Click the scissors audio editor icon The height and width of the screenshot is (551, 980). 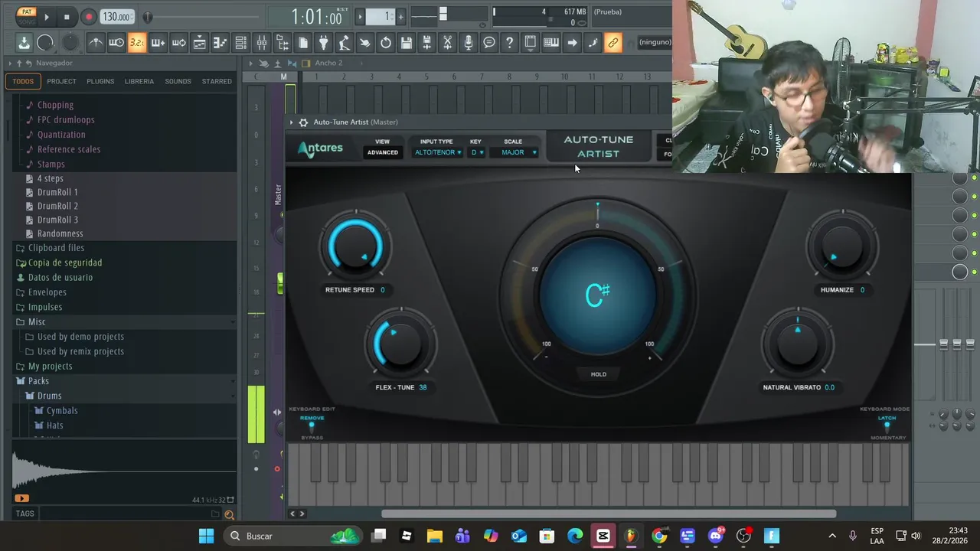(x=448, y=43)
